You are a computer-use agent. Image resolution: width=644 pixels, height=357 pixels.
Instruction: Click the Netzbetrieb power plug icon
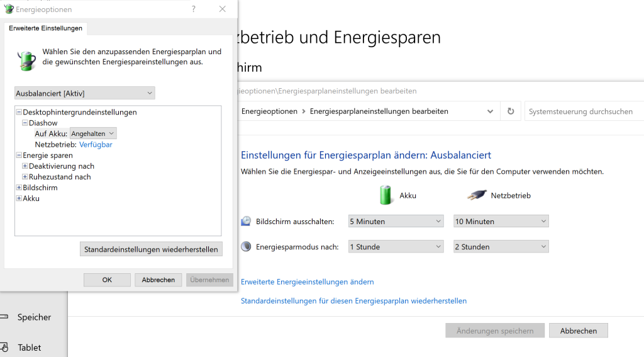pos(477,195)
